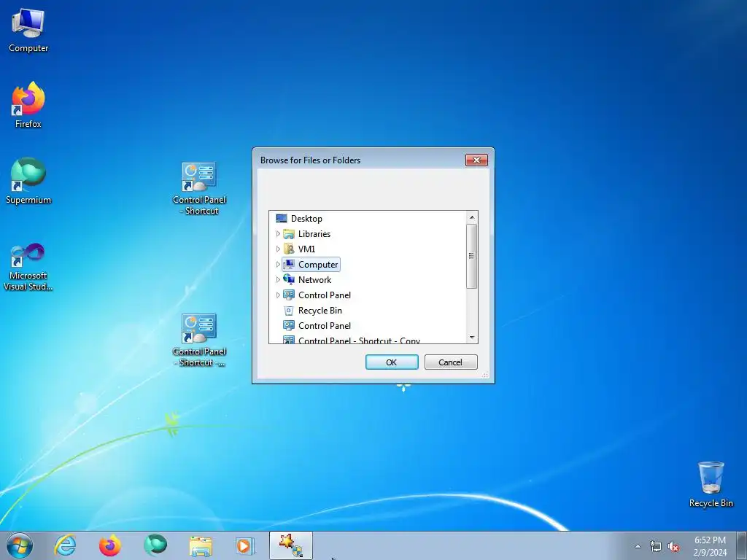Launch Internet Explorer from the taskbar

point(65,545)
